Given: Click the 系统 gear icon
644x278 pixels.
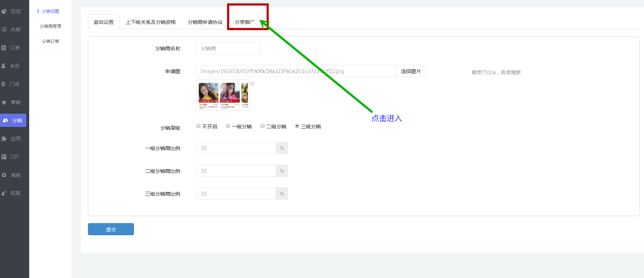Looking at the screenshot, I should [4, 175].
